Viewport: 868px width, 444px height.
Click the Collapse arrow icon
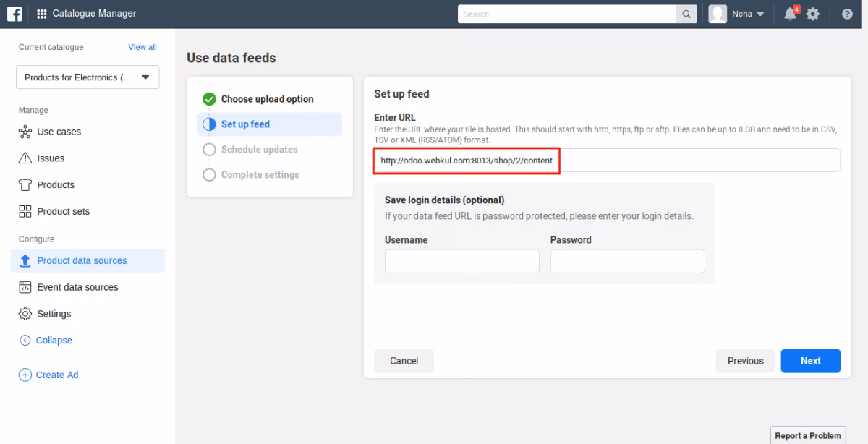click(25, 341)
